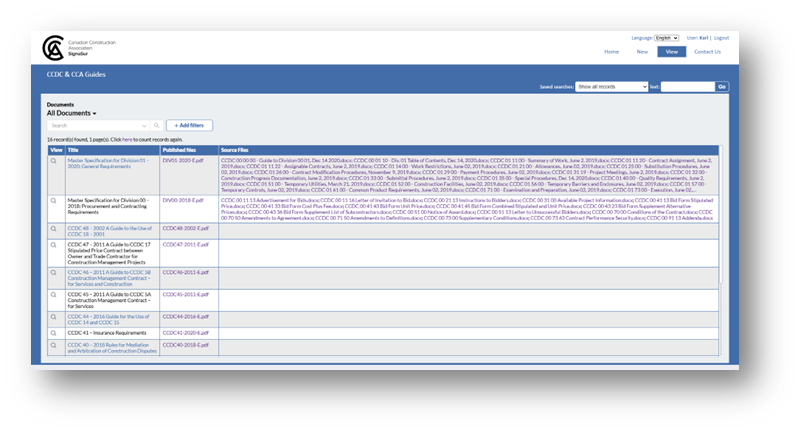
Task: Open view icon for Division 01 specification
Action: (56, 160)
